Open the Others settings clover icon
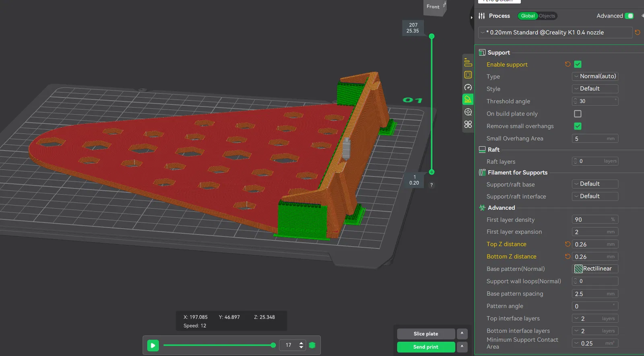Image resolution: width=644 pixels, height=356 pixels. pyautogui.click(x=468, y=124)
